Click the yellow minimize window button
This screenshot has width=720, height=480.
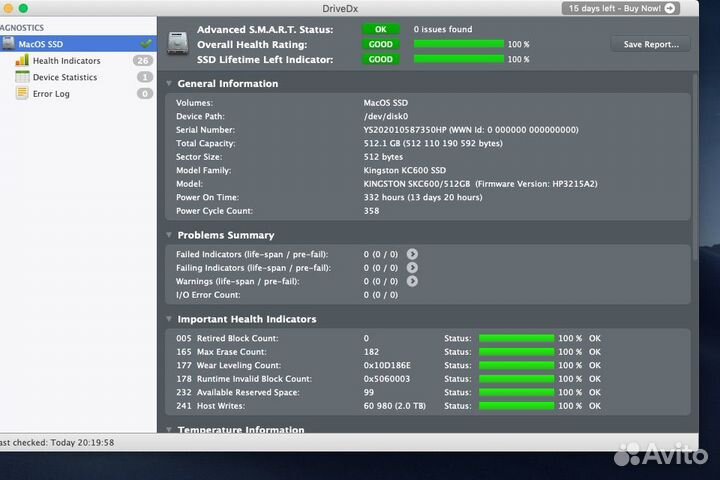tap(8, 8)
